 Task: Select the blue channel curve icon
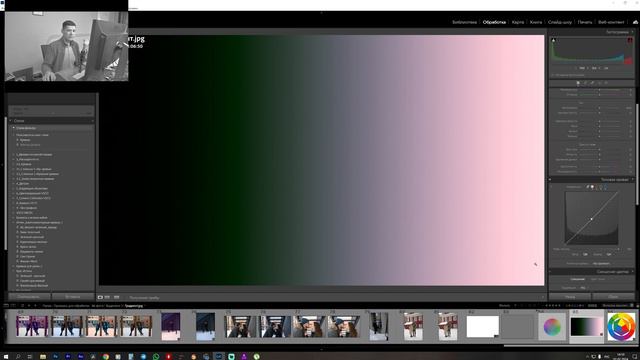click(x=606, y=187)
